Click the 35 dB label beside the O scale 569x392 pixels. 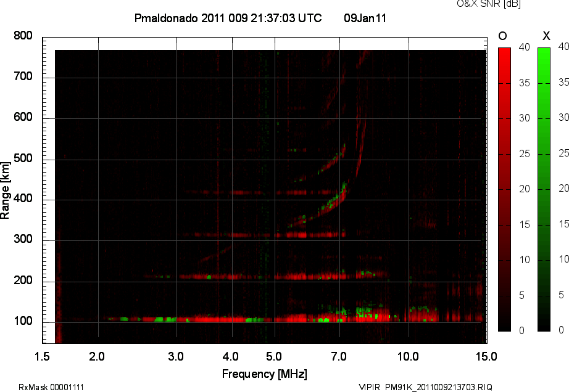pyautogui.click(x=524, y=83)
